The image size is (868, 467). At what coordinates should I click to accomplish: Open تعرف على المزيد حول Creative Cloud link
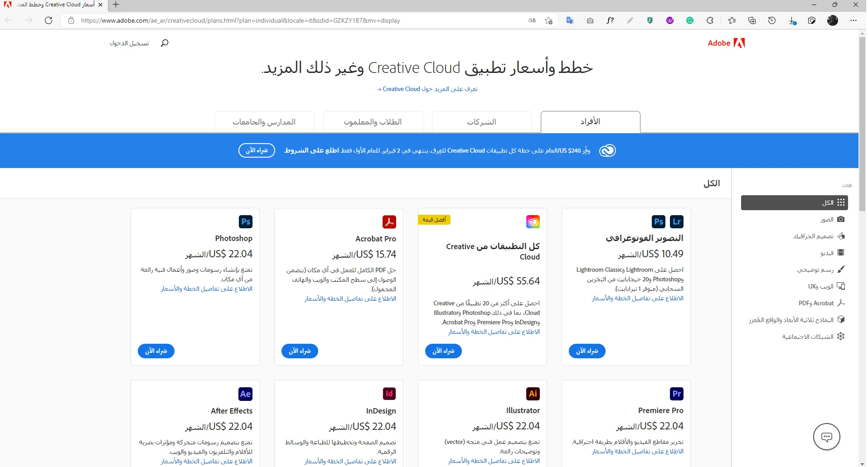(x=427, y=89)
